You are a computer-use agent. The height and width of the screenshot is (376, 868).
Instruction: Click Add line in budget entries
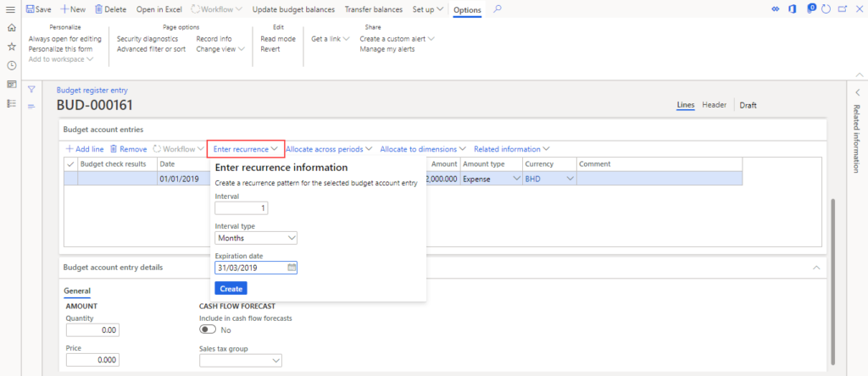coord(85,149)
